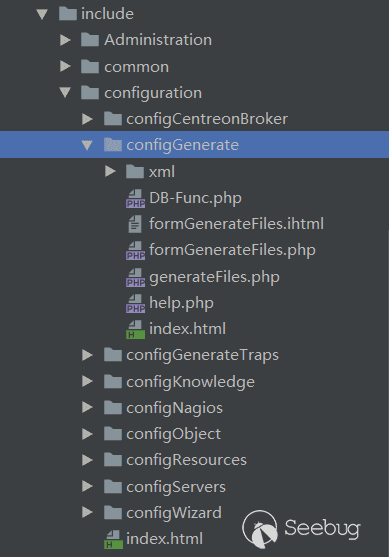Click the Administration folder icon

point(90,40)
